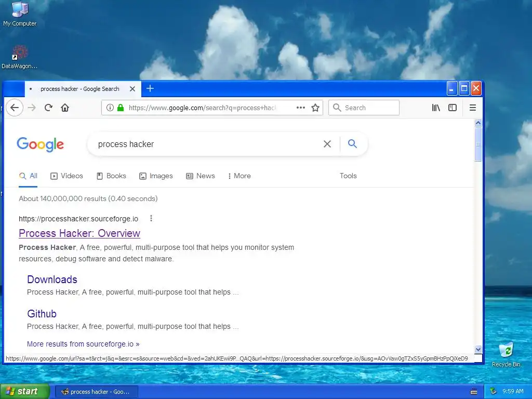
Task: Select the DataWagon desktop shortcut
Action: point(19,57)
